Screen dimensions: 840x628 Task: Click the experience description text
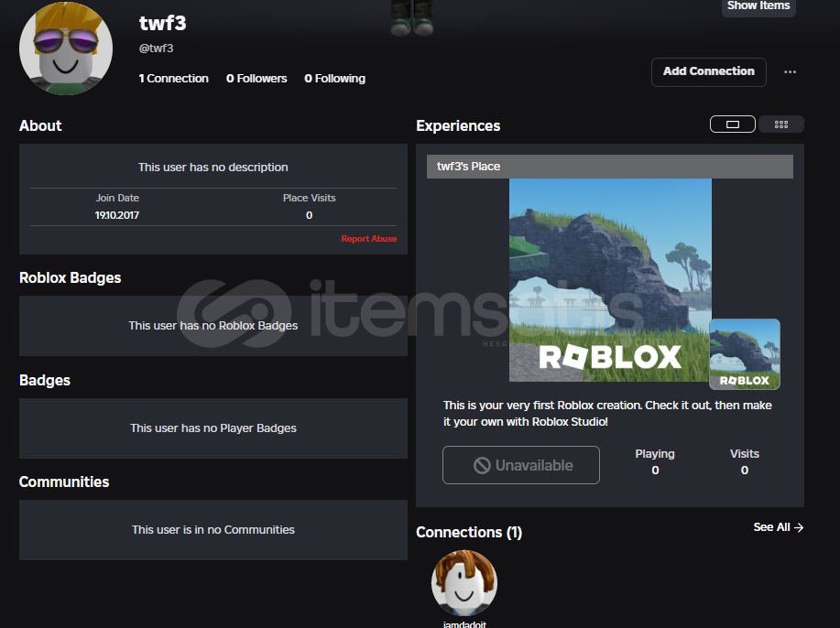(607, 413)
